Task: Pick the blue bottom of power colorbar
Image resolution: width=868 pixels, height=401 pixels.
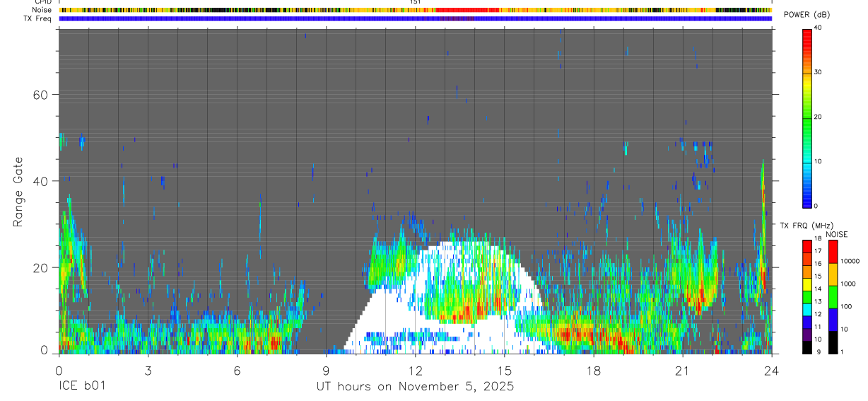Action: point(807,198)
